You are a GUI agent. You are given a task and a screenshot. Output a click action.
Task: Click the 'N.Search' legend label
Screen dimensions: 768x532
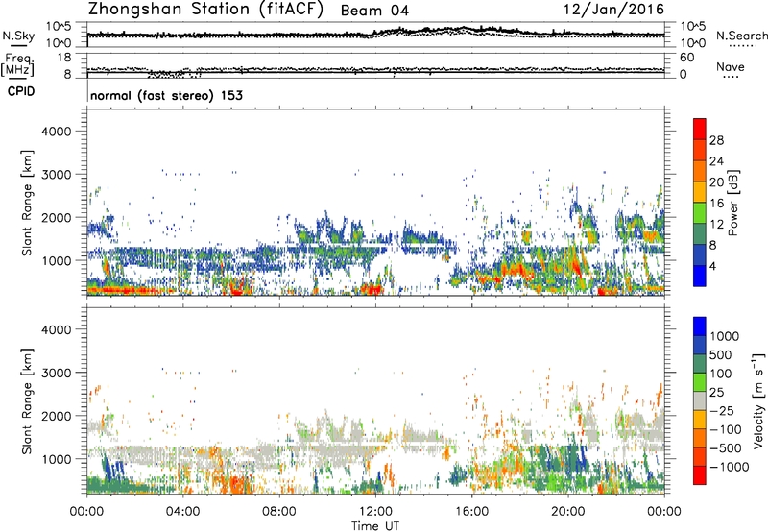pos(741,36)
